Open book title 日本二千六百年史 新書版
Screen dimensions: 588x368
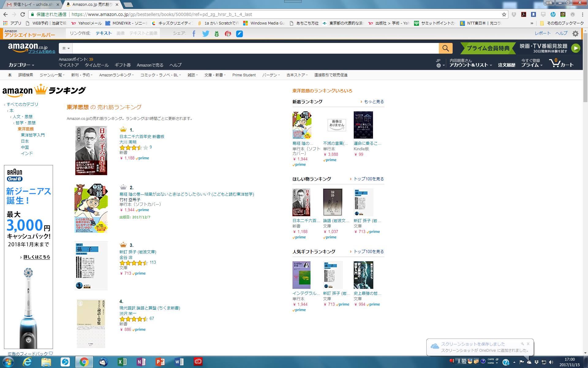pyautogui.click(x=142, y=136)
